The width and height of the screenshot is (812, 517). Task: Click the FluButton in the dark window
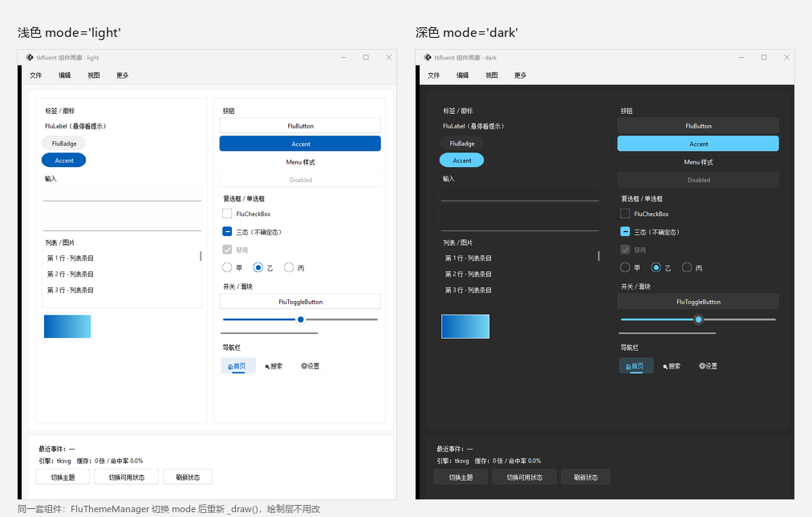(x=698, y=126)
